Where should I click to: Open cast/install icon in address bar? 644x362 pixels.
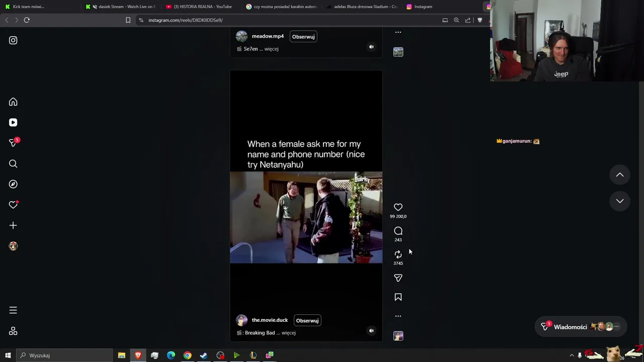pyautogui.click(x=445, y=20)
